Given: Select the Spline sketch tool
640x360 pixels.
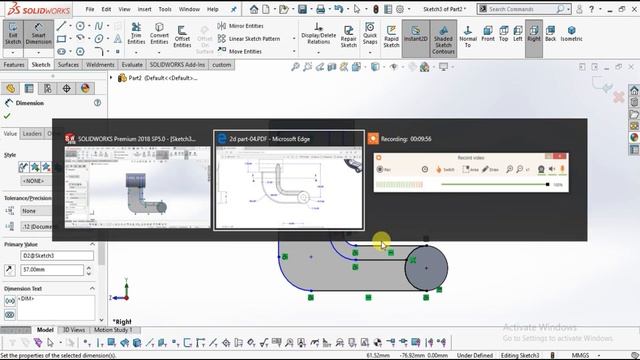Looking at the screenshot, I should pyautogui.click(x=99, y=26).
